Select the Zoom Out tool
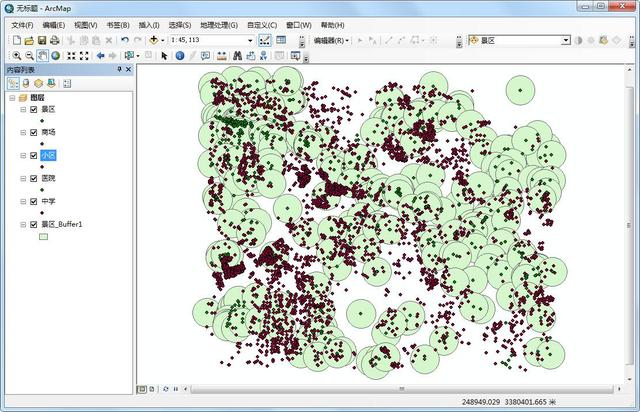Viewport: 640px width, 412px height. tap(29, 56)
